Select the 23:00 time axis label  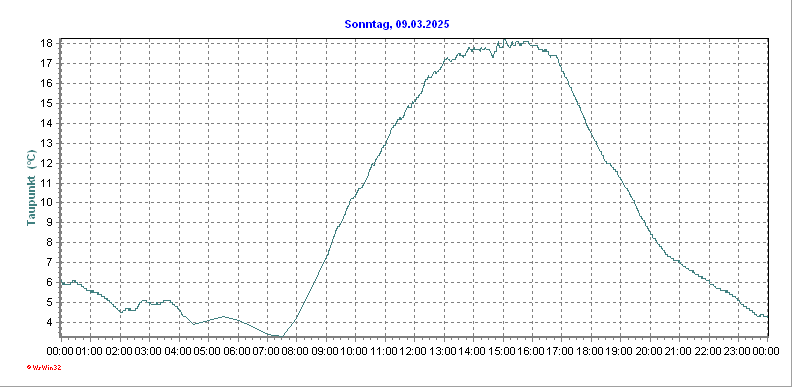coord(738,351)
